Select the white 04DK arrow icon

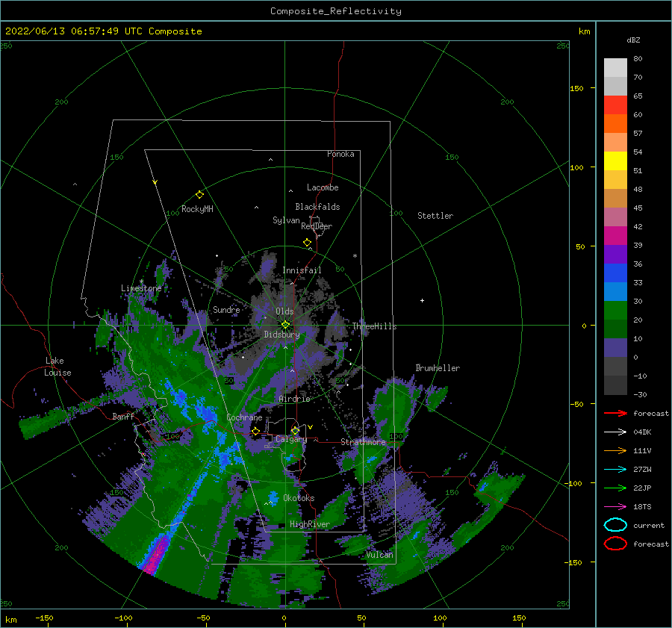coord(615,432)
